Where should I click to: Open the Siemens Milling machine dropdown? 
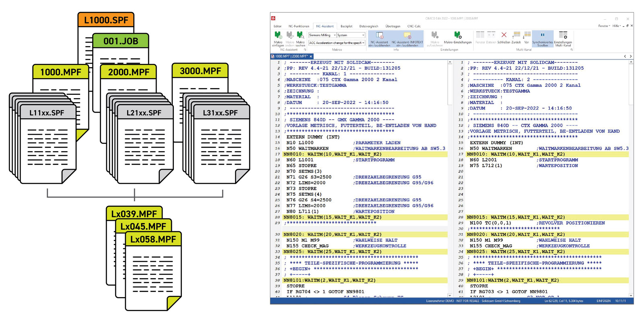334,35
